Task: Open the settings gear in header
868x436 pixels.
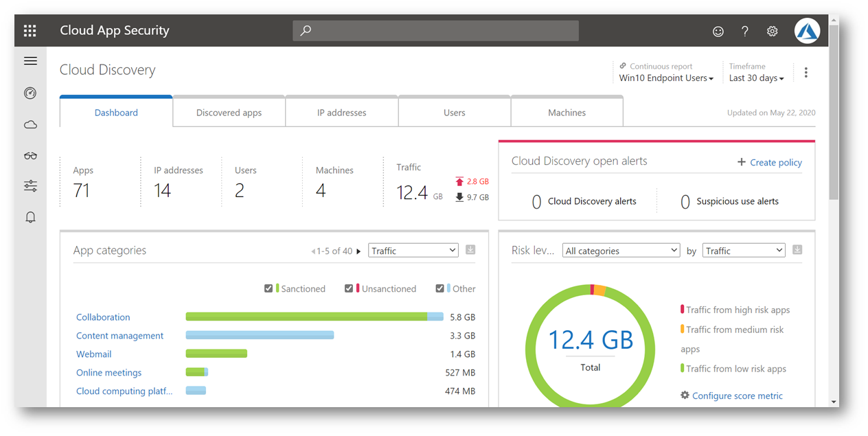Action: [x=772, y=31]
